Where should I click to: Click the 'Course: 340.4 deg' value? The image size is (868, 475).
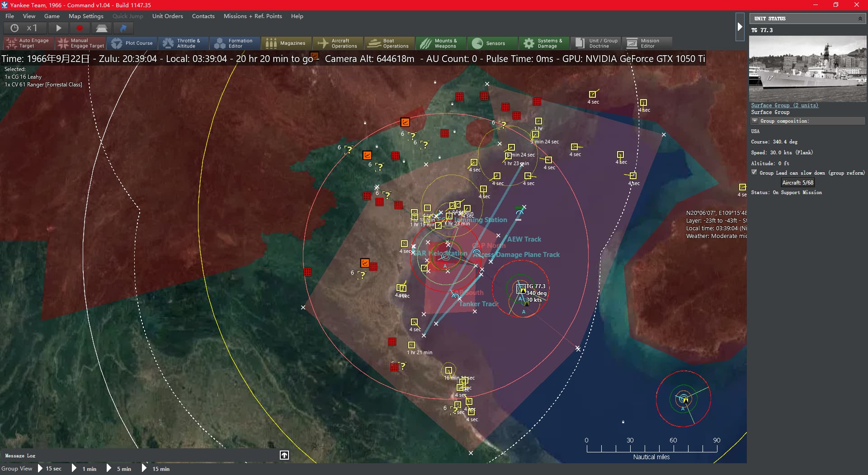coord(774,142)
